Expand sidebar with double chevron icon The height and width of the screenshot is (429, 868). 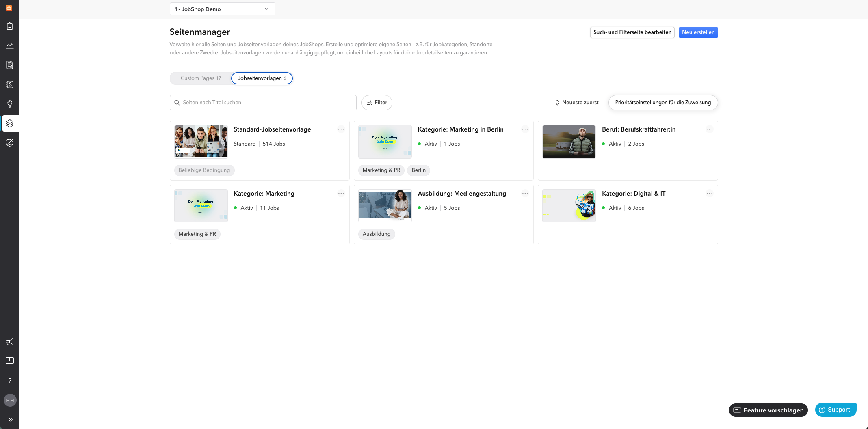coord(10,420)
